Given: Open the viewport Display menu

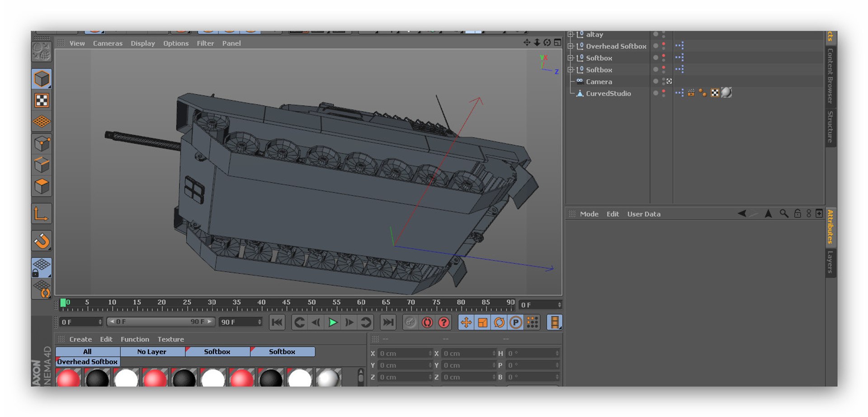Looking at the screenshot, I should click(143, 43).
